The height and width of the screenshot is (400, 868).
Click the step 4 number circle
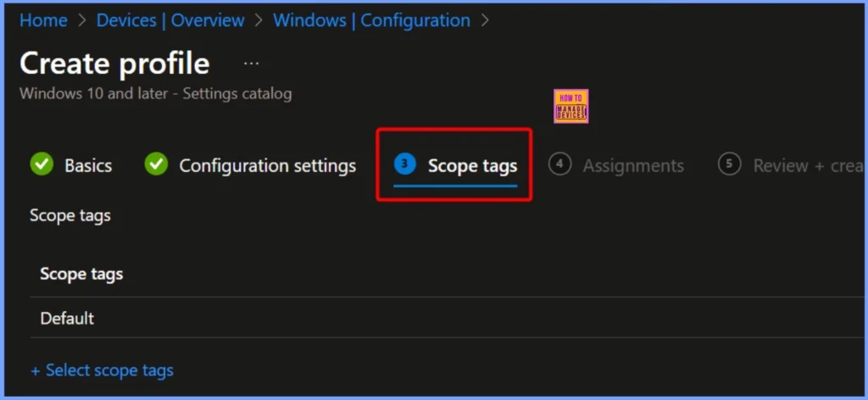[x=559, y=164]
